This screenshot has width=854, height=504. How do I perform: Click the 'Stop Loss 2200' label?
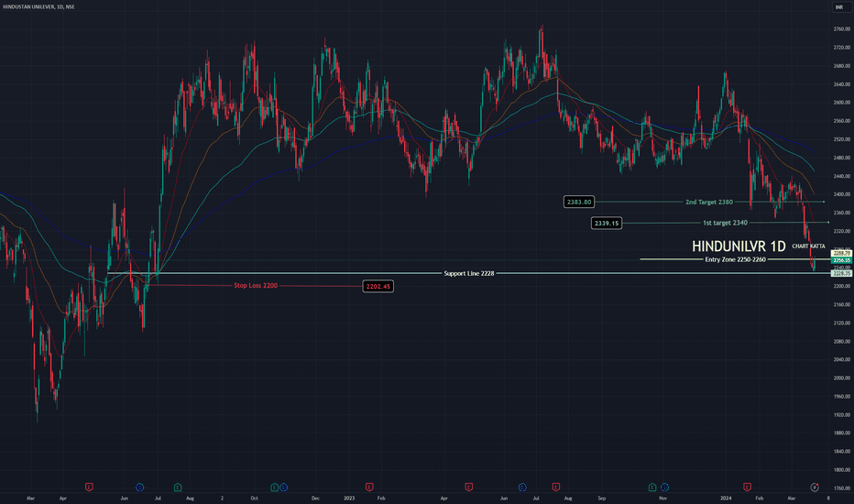coord(256,286)
